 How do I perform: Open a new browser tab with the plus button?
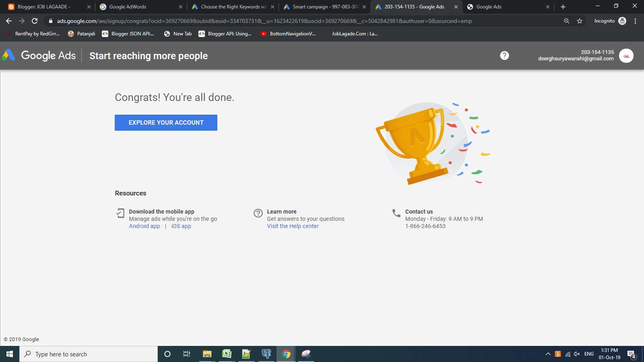563,7
